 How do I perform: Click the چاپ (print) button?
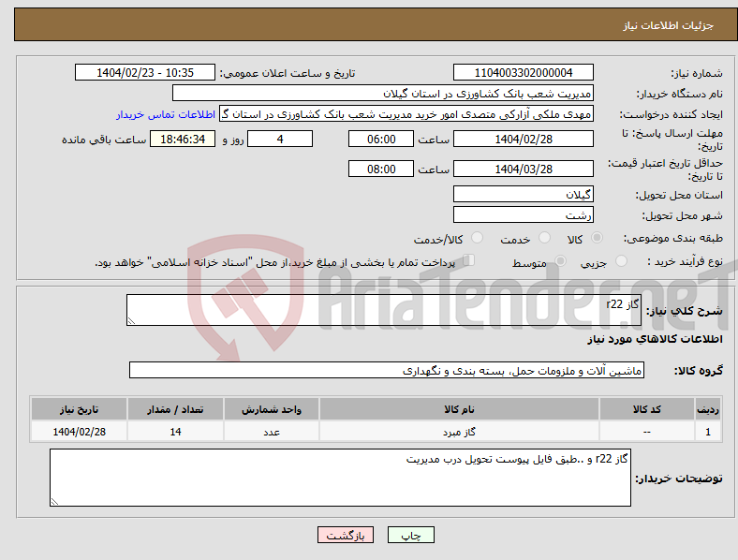pyautogui.click(x=410, y=535)
